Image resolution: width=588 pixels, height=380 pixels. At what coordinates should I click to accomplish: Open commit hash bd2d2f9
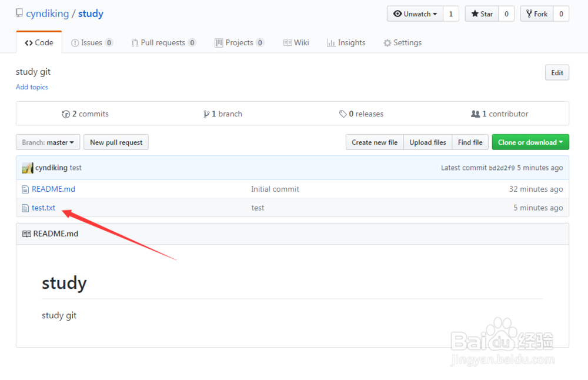(x=502, y=168)
